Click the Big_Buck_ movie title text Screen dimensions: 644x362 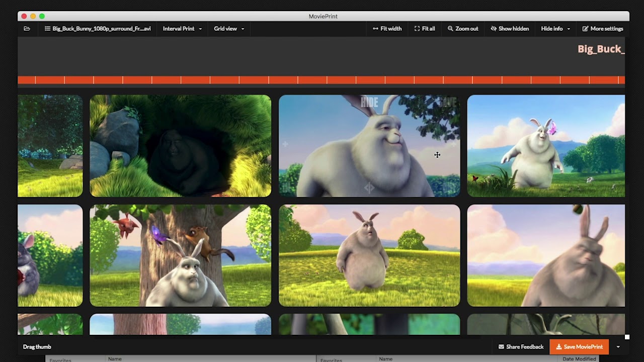(601, 49)
